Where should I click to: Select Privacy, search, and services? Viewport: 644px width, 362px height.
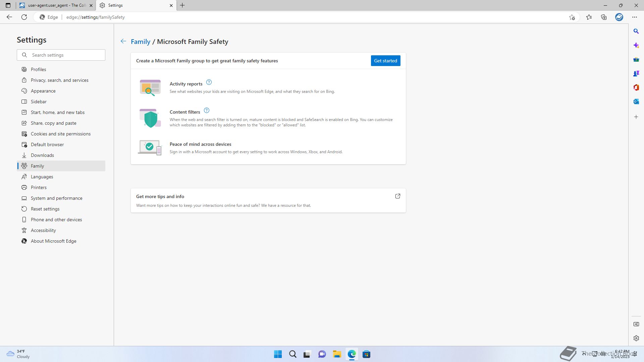click(60, 80)
